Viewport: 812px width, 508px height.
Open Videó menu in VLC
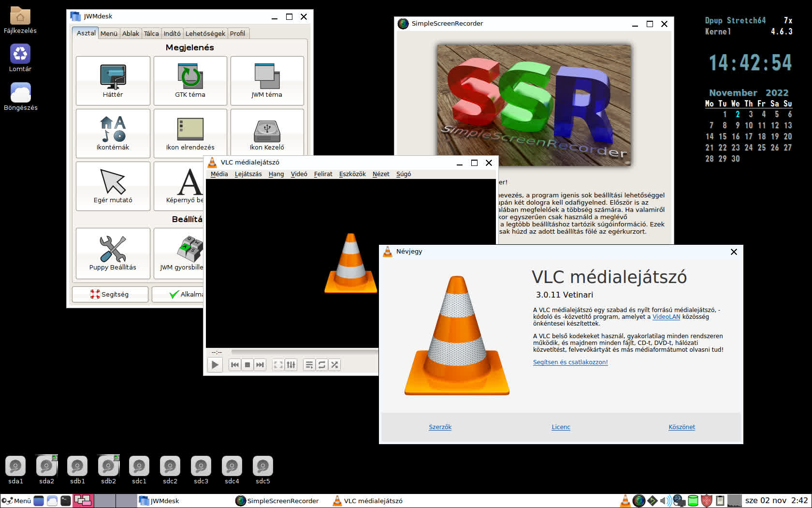click(x=299, y=174)
